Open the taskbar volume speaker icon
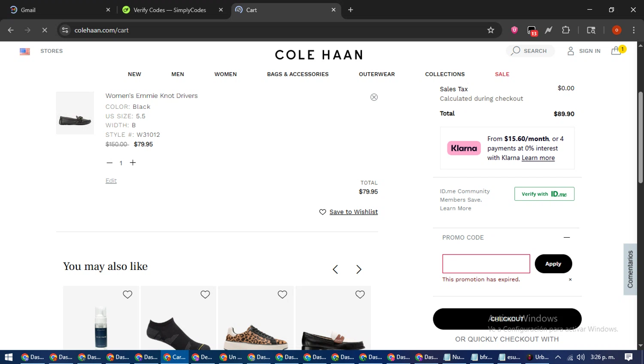 (580, 357)
